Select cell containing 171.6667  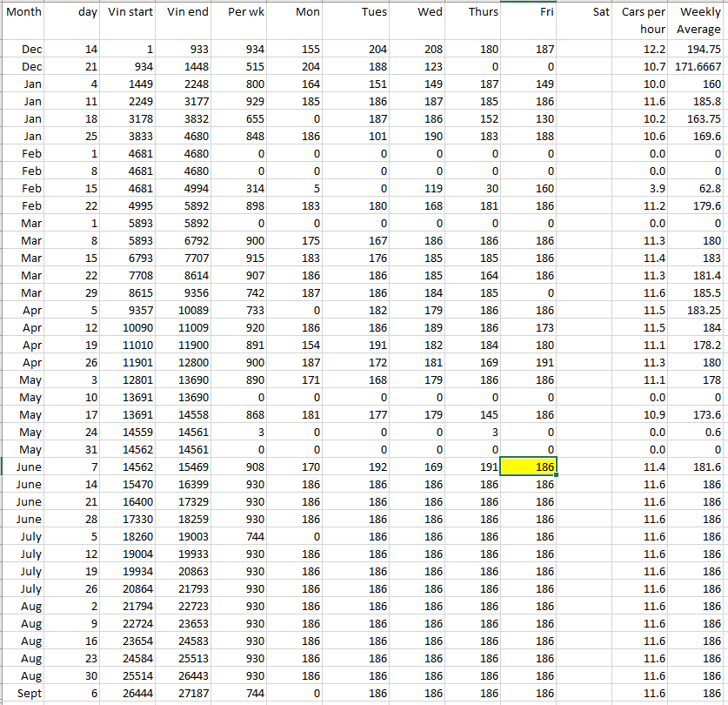click(x=699, y=66)
